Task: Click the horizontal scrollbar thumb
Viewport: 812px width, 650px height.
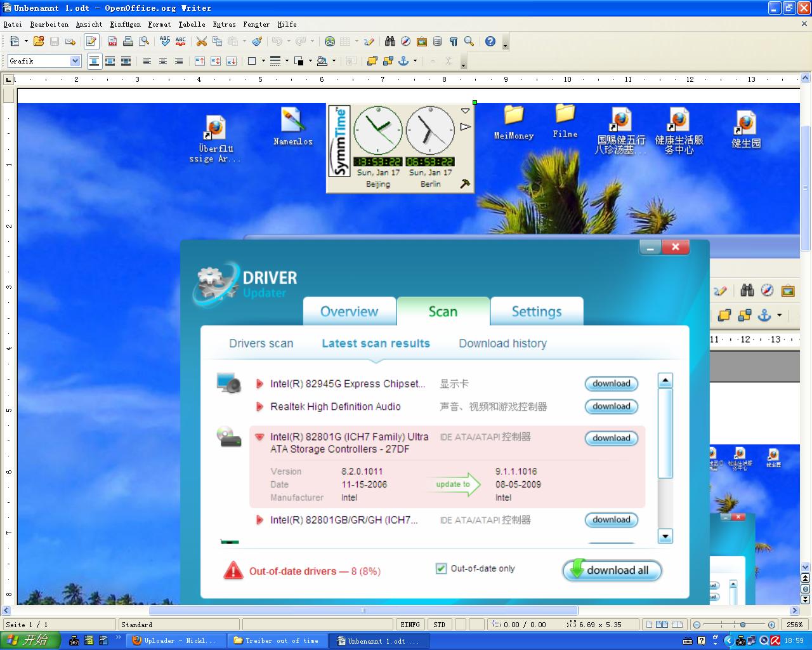Action: (x=363, y=610)
